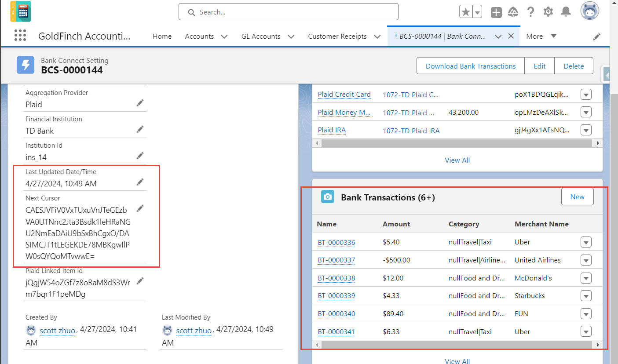Viewport: 618px width, 364px height.
Task: Click the GoldFinch calculator app logo
Action: click(20, 11)
